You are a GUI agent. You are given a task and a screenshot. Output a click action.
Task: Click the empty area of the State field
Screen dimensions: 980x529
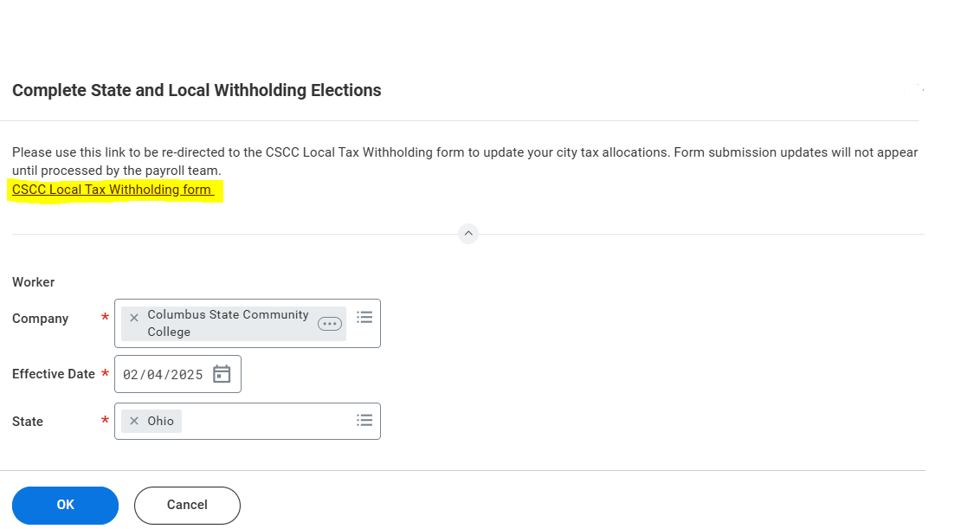pos(264,422)
